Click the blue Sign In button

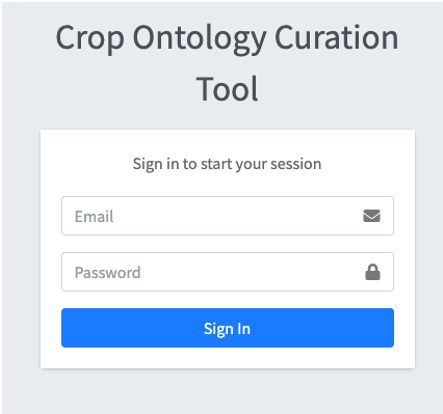[x=227, y=328]
